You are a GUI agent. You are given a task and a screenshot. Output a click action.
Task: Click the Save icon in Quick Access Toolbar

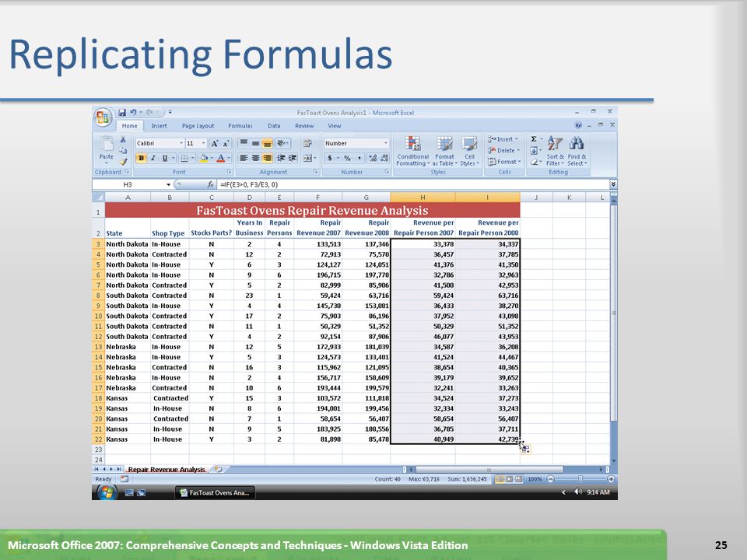[x=122, y=112]
